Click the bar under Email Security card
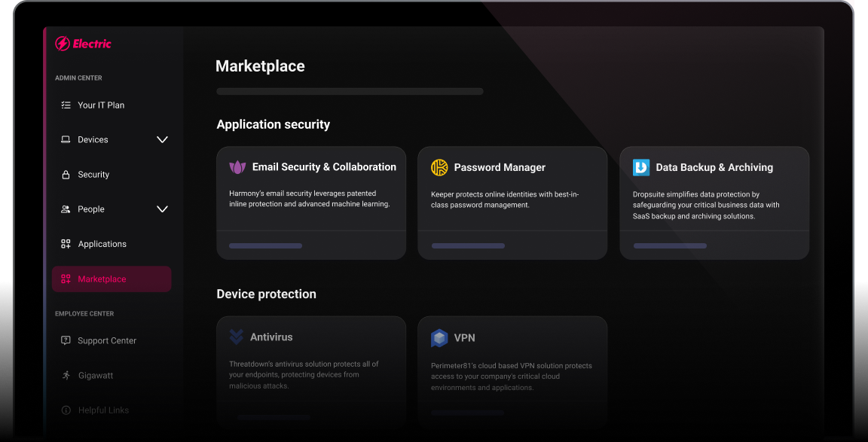The height and width of the screenshot is (442, 868). [266, 245]
